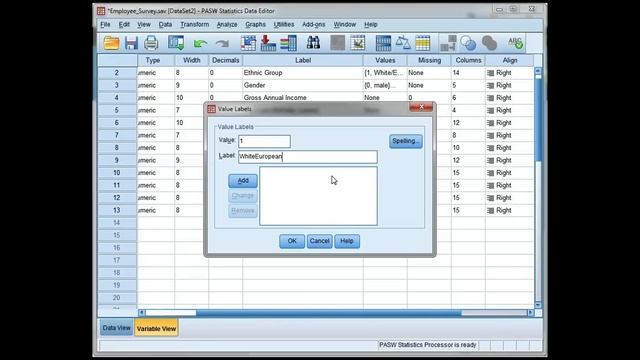Click the vertical scrollbar down arrow
The width and height of the screenshot is (640, 360).
click(538, 304)
